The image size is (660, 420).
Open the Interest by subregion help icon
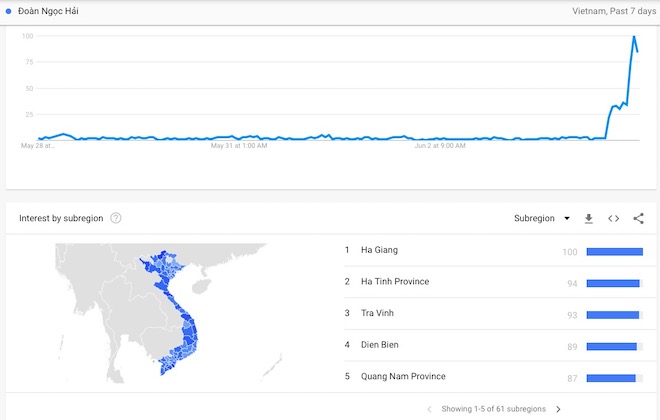(116, 218)
